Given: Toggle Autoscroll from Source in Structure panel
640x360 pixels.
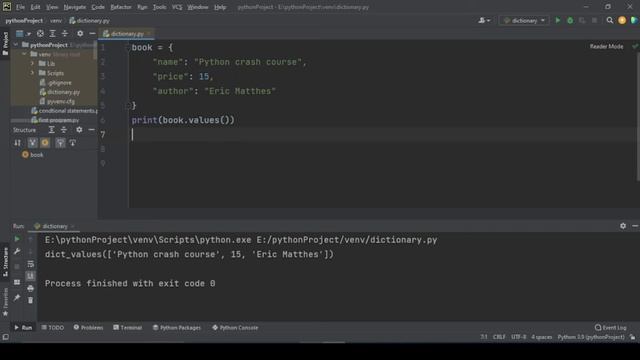Looking at the screenshot, I should (x=73, y=142).
